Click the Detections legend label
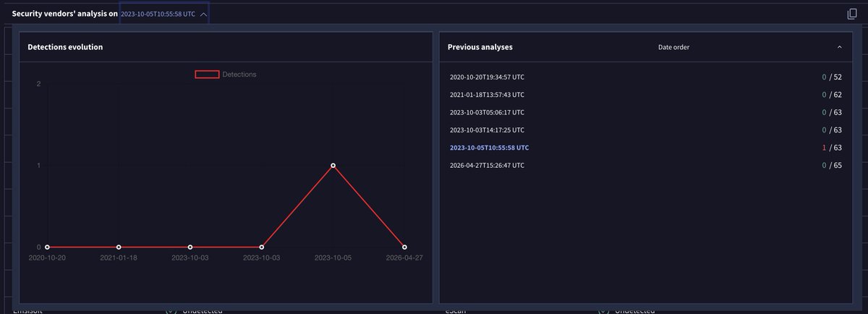Image resolution: width=868 pixels, height=314 pixels. click(x=239, y=74)
